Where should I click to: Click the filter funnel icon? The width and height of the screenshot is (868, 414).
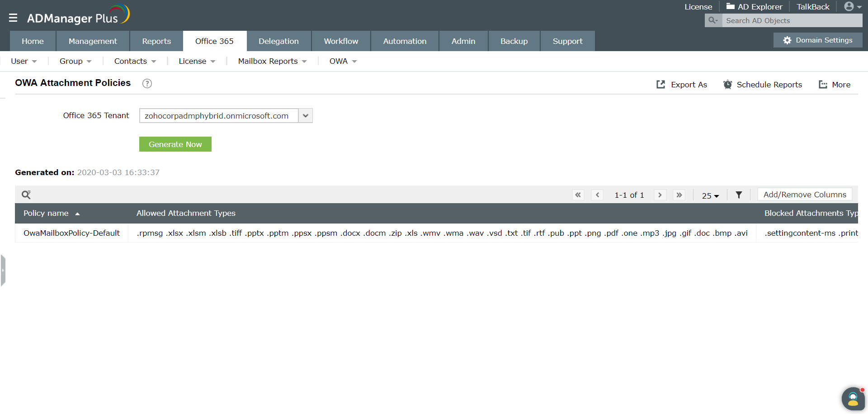(x=739, y=195)
